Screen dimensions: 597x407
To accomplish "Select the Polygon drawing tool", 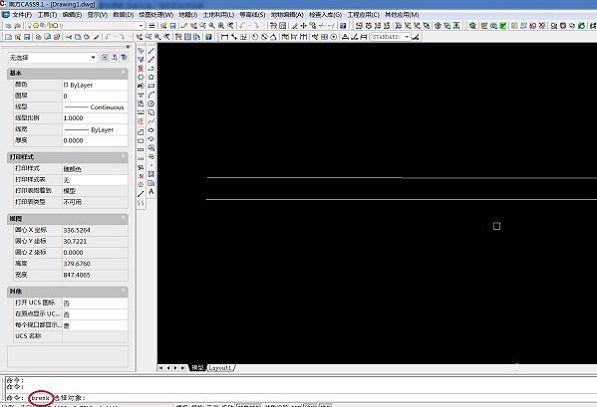I will pyautogui.click(x=151, y=77).
